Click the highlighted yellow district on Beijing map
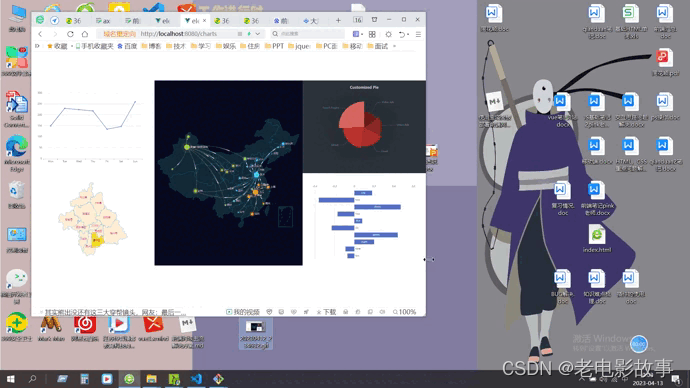Viewport: 690px width, 388px height. coord(97,241)
